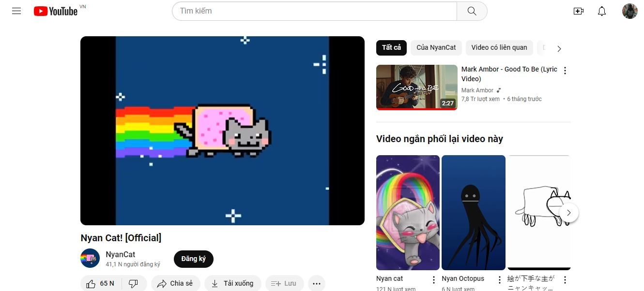Save video using Lưu button
Viewport: 644px width, 291px height.
(284, 284)
